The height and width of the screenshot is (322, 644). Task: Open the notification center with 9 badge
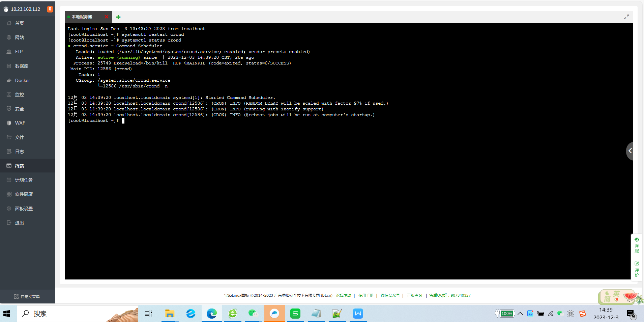coord(631,314)
